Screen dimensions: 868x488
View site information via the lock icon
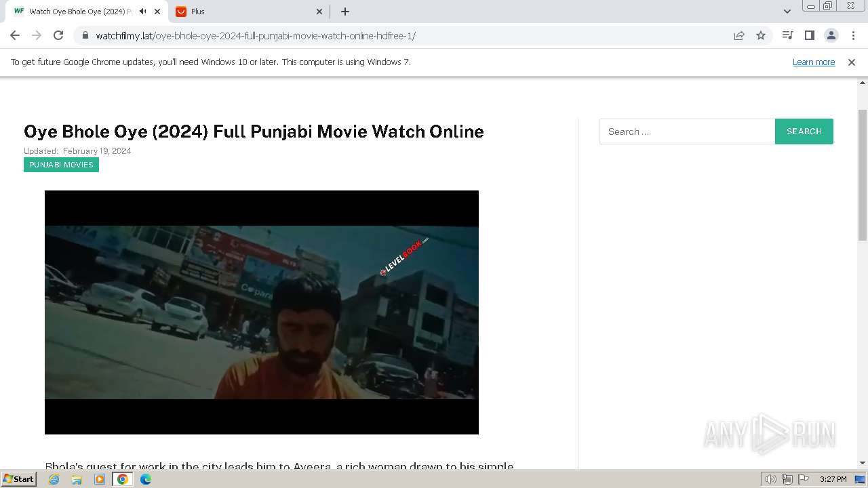tap(85, 35)
